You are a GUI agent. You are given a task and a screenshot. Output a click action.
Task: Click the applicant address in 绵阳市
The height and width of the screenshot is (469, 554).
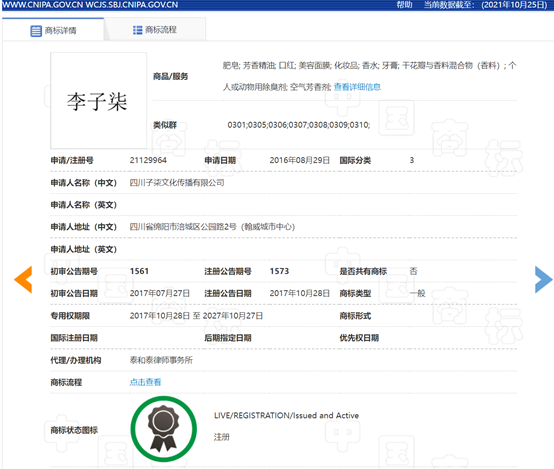[212, 227]
